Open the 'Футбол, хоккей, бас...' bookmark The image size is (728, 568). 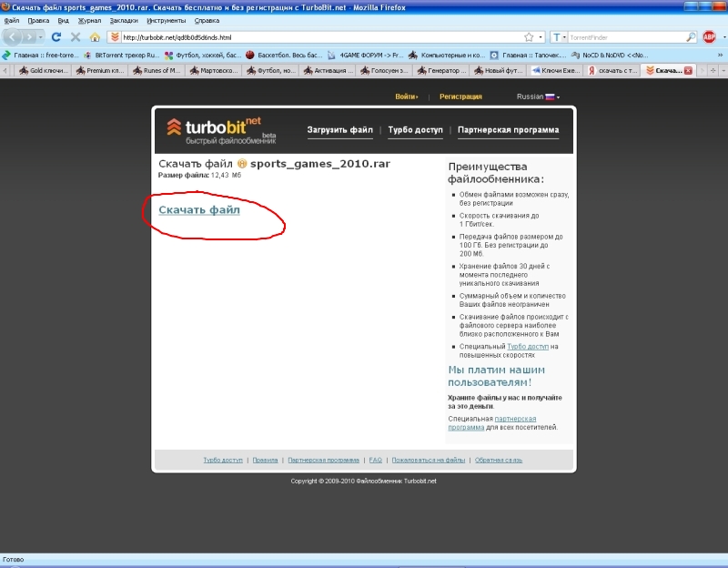pos(203,55)
